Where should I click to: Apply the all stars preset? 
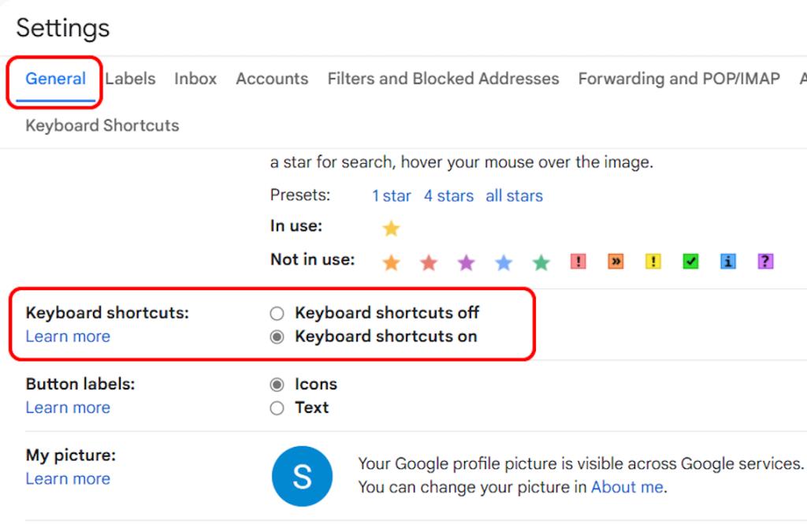[x=514, y=196]
